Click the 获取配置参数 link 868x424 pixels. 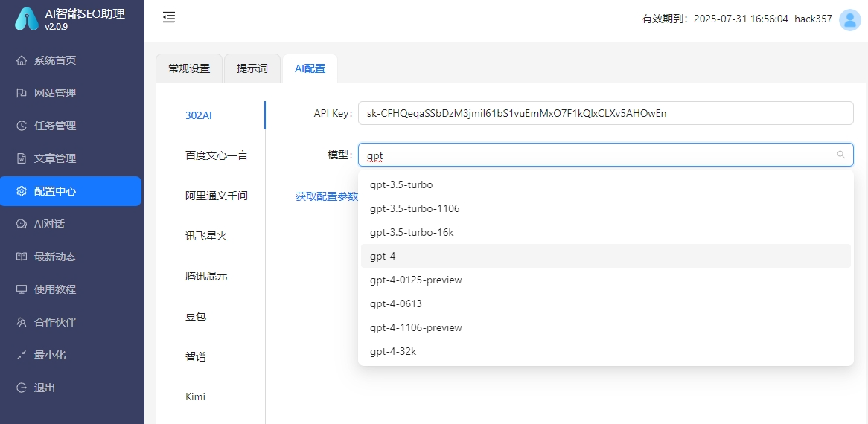[x=327, y=196]
